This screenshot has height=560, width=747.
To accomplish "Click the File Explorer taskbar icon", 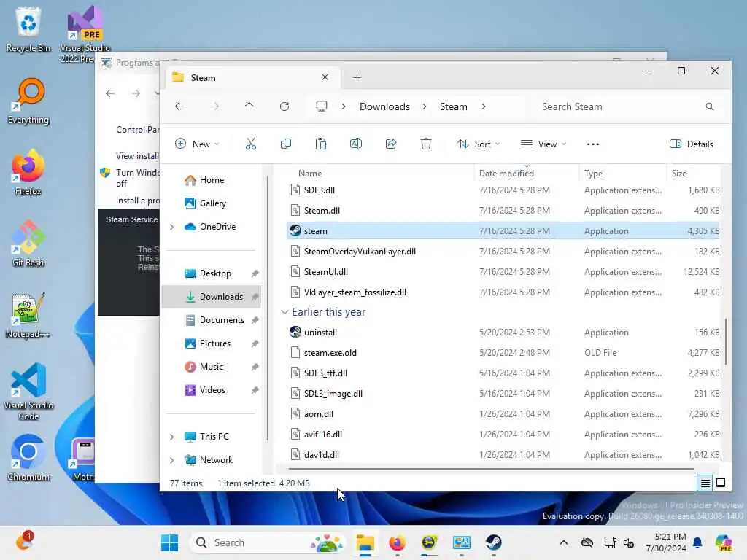I will point(365,542).
